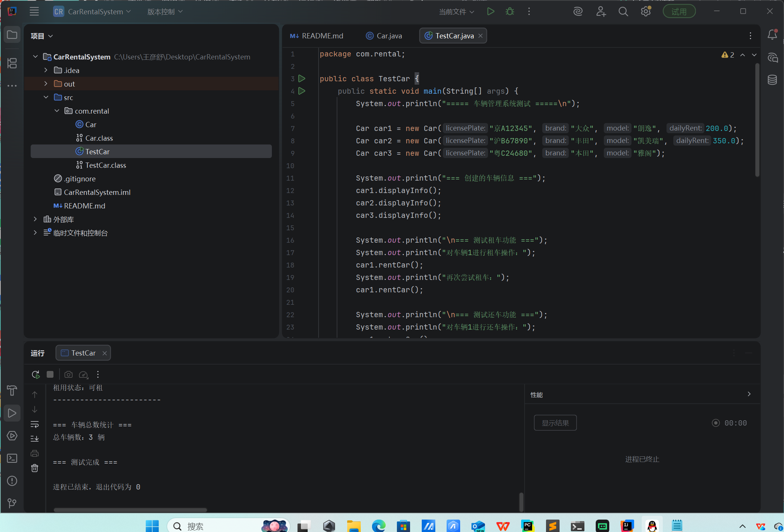
Task: Click the Rerun TestCar icon in run panel
Action: point(35,374)
